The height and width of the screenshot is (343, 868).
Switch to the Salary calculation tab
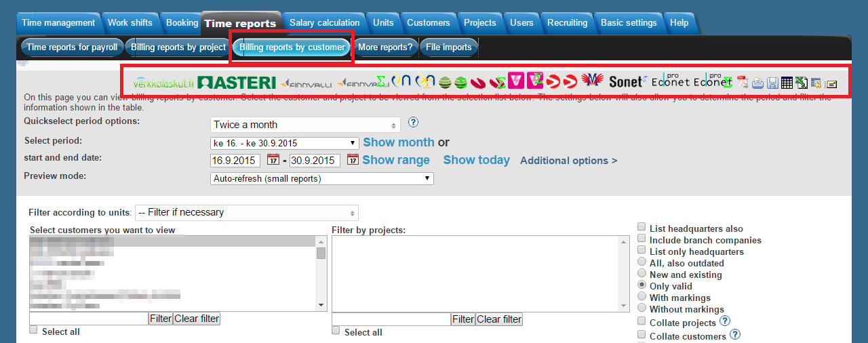(x=324, y=22)
